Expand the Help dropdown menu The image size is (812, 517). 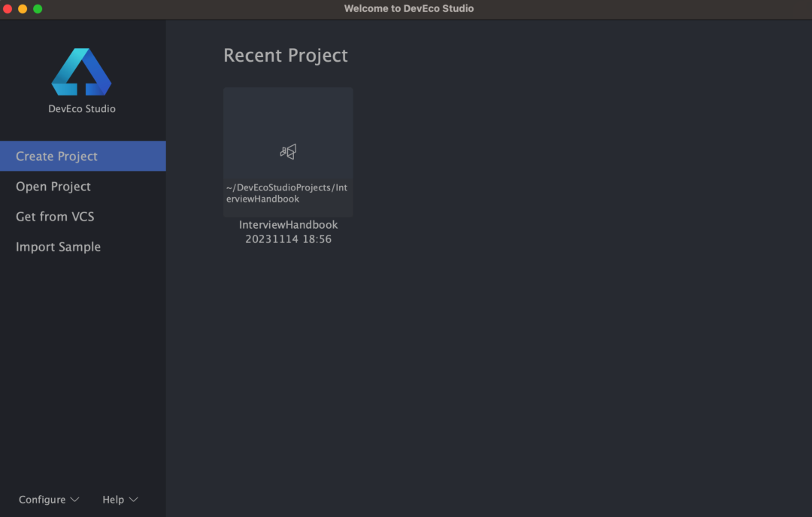(120, 500)
